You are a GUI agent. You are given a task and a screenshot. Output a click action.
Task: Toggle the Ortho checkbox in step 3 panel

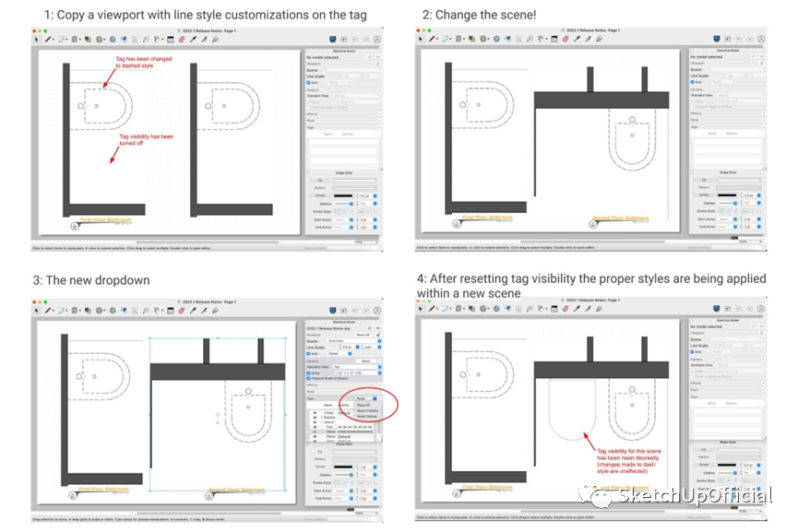[x=308, y=373]
